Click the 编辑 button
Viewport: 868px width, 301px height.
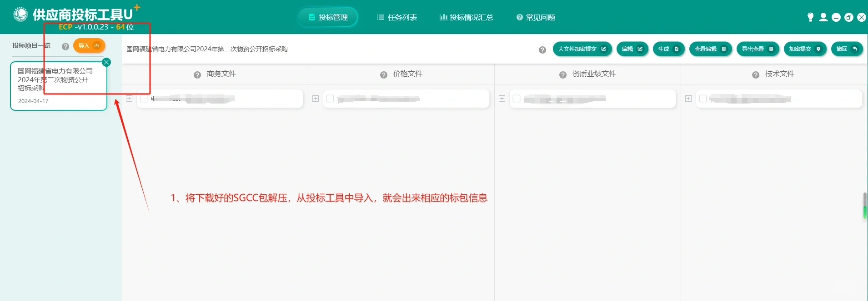632,49
